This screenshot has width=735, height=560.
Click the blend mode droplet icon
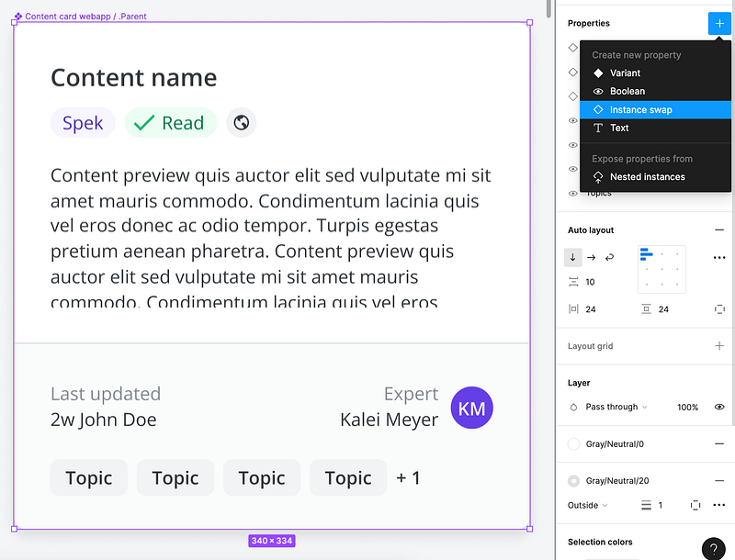pos(573,407)
